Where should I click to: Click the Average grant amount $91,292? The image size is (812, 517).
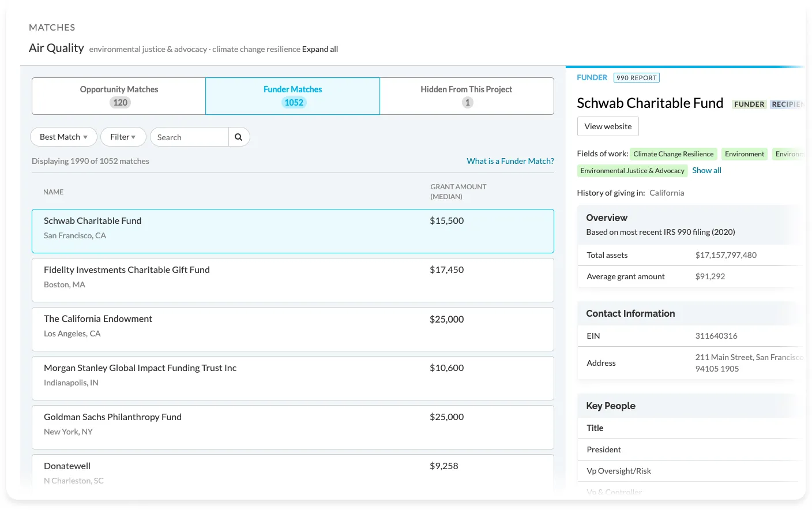pyautogui.click(x=710, y=276)
